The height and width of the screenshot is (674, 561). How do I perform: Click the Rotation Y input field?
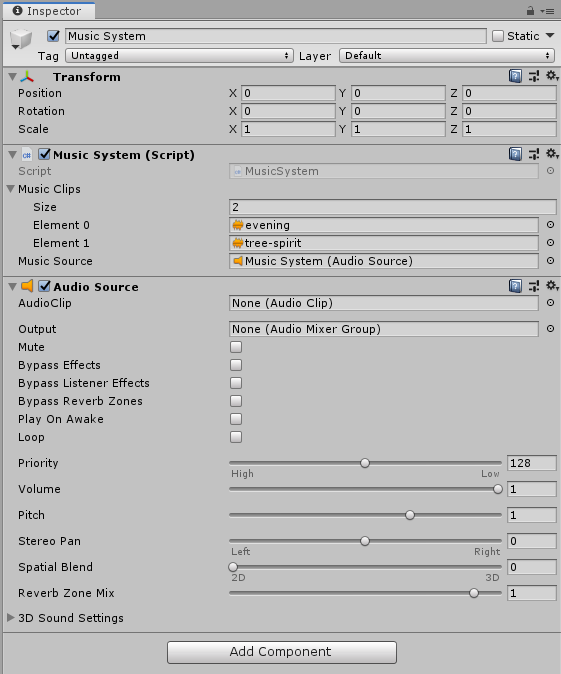pyautogui.click(x=398, y=111)
